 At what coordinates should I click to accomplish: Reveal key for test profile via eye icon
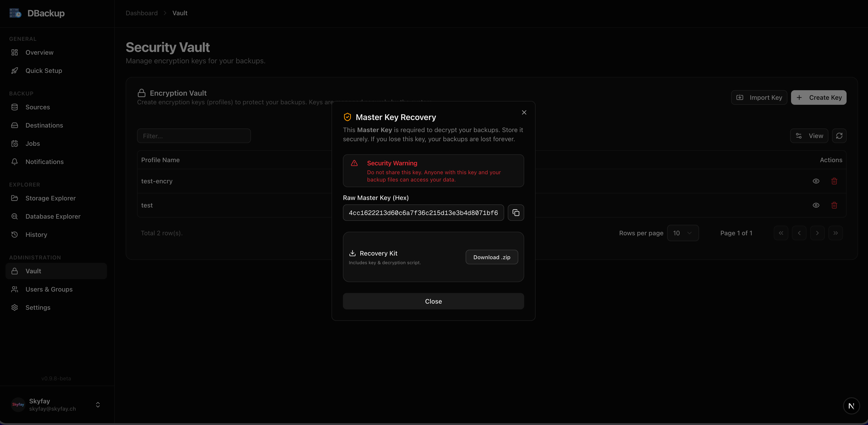[x=816, y=205]
